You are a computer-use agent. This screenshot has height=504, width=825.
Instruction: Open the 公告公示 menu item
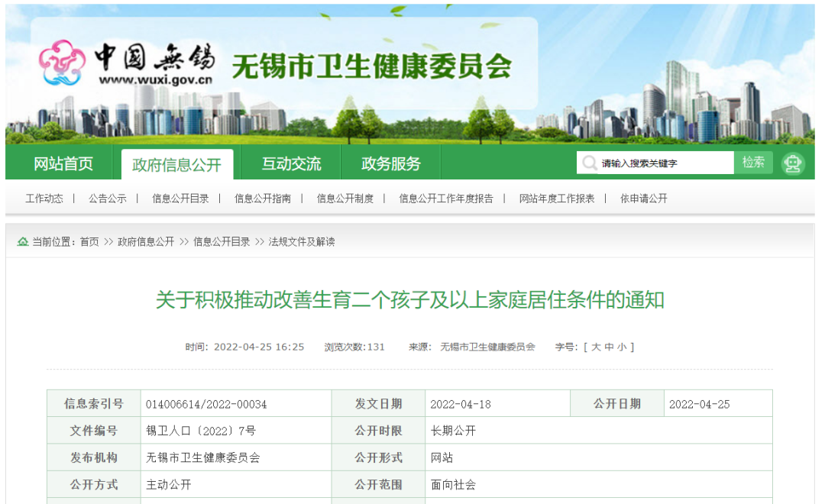(x=107, y=199)
